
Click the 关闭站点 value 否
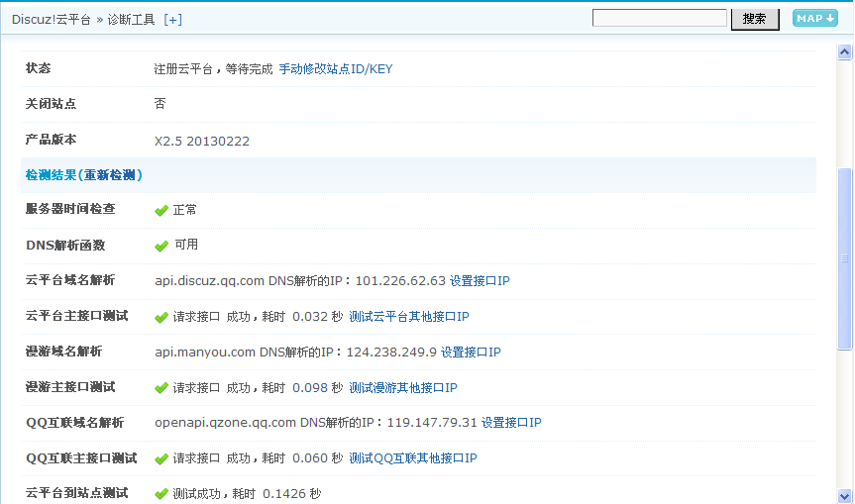[160, 104]
